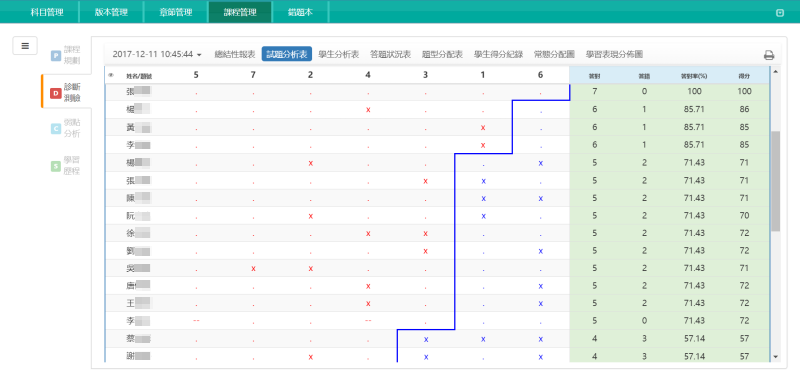Select 試題分析表 button
800x384 pixels.
click(x=287, y=54)
